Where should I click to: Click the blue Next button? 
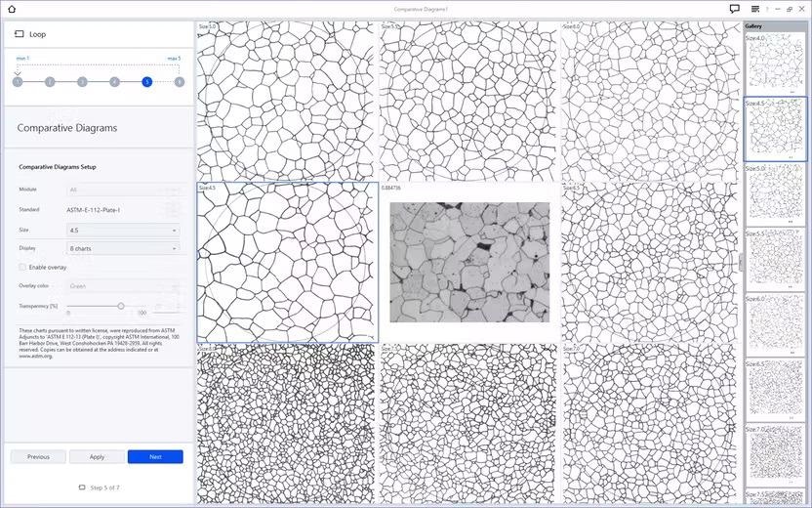coord(155,456)
